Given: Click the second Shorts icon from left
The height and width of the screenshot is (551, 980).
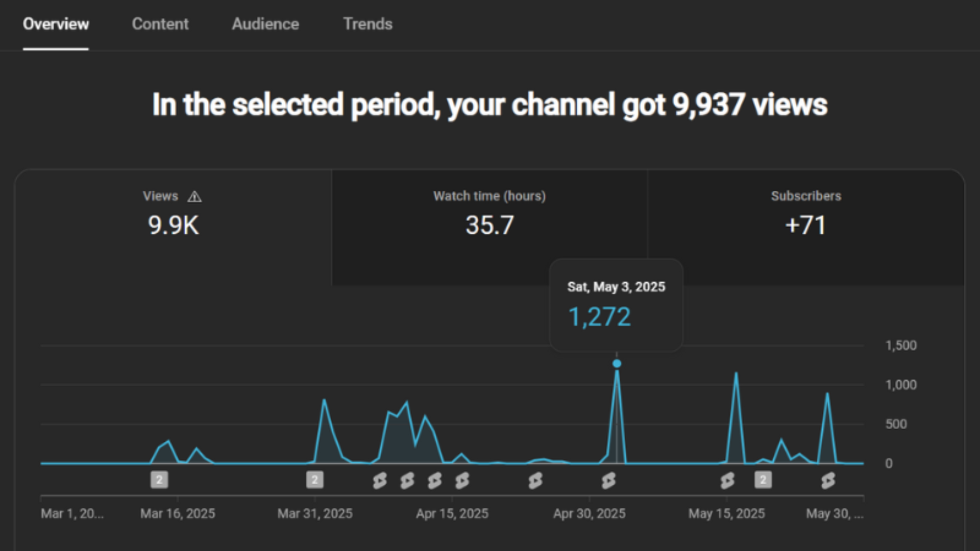Looking at the screenshot, I should click(x=407, y=481).
